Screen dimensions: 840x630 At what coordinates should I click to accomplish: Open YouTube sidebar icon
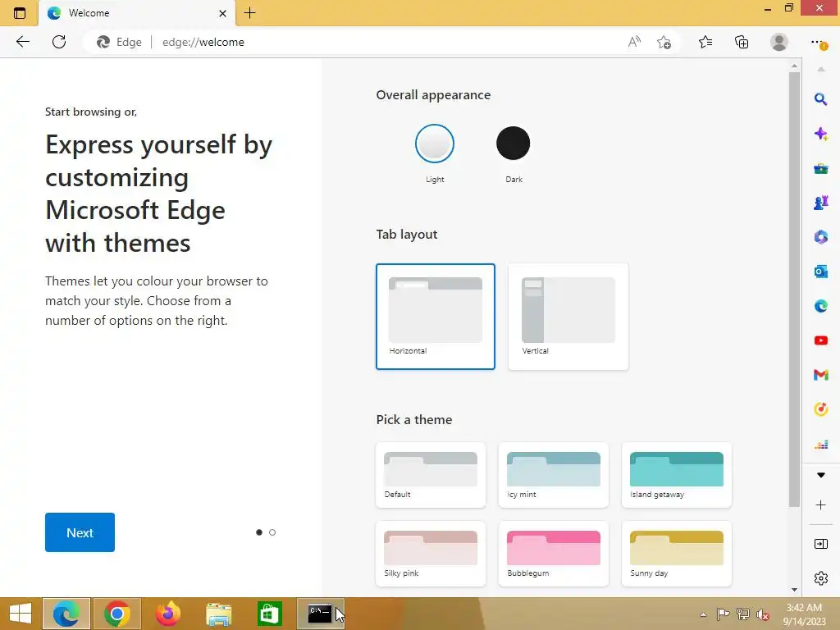[x=820, y=340]
